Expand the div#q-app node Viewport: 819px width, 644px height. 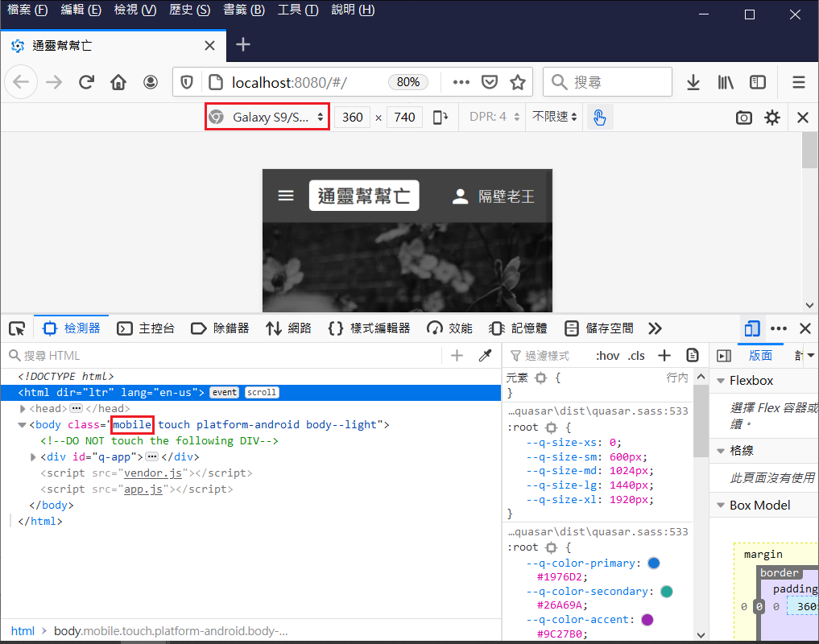(34, 457)
